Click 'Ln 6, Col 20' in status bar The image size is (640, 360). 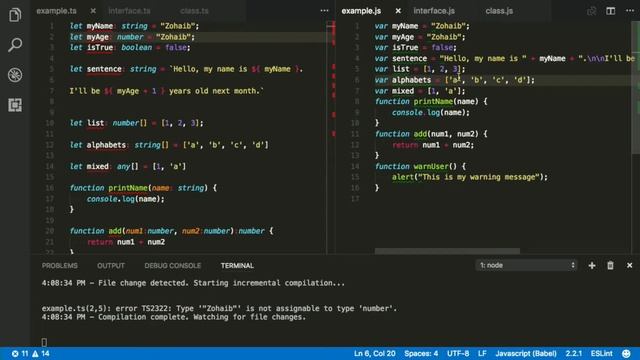[374, 353]
